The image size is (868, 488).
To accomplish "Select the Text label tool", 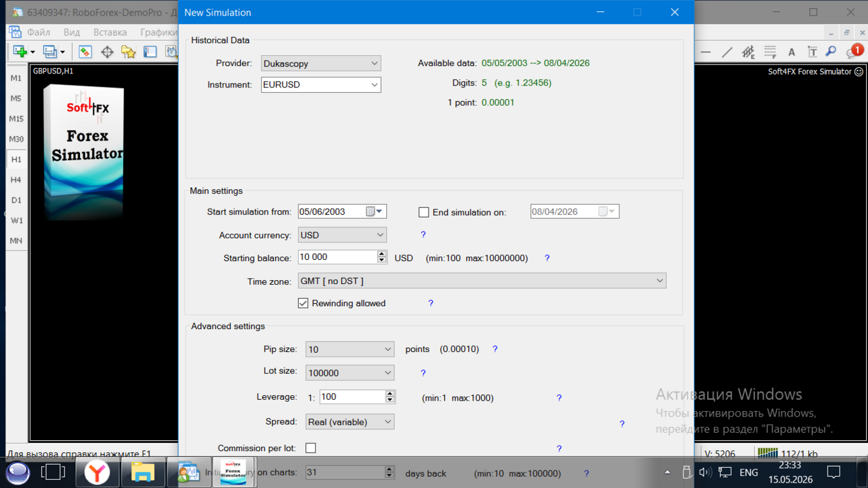I will click(812, 52).
